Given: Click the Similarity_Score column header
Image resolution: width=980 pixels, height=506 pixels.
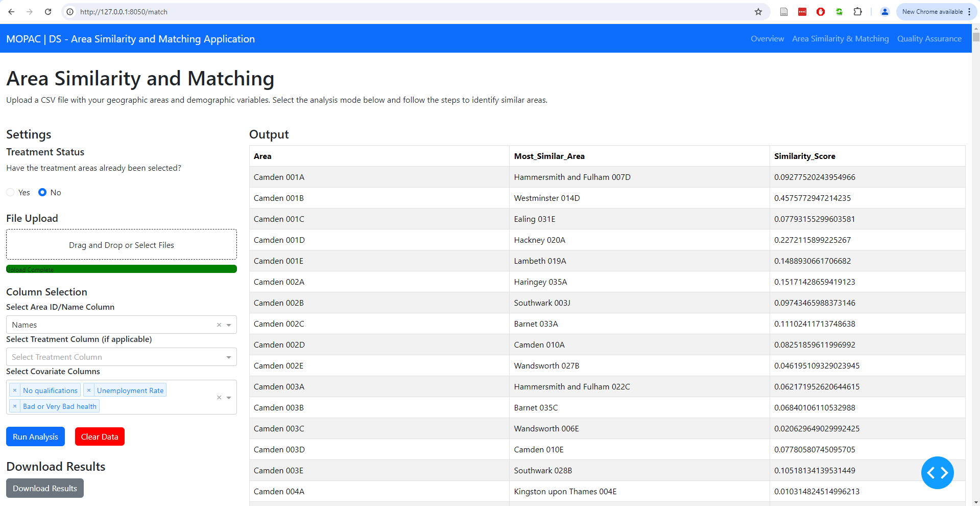Looking at the screenshot, I should [x=867, y=156].
